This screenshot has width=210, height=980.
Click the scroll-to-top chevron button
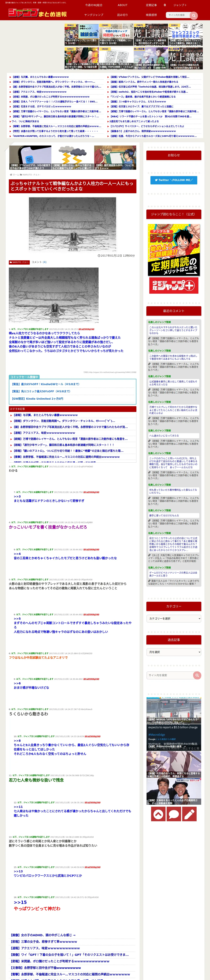[x=158, y=814]
